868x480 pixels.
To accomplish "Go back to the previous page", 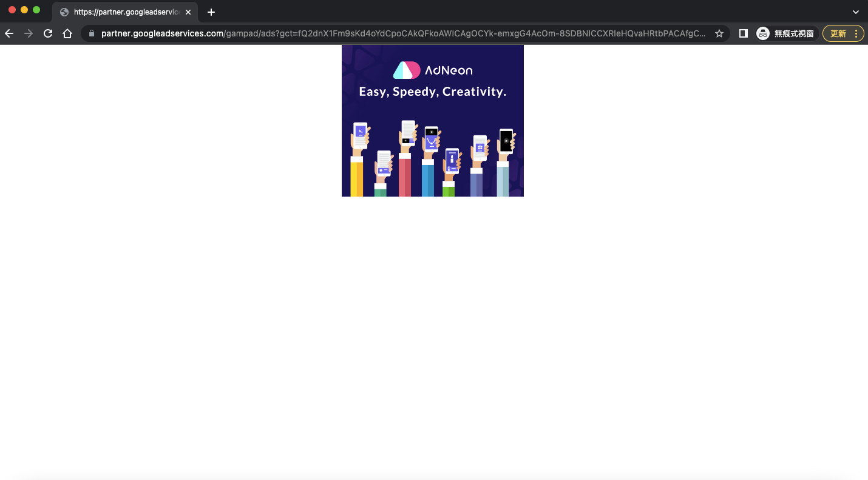I will (9, 33).
